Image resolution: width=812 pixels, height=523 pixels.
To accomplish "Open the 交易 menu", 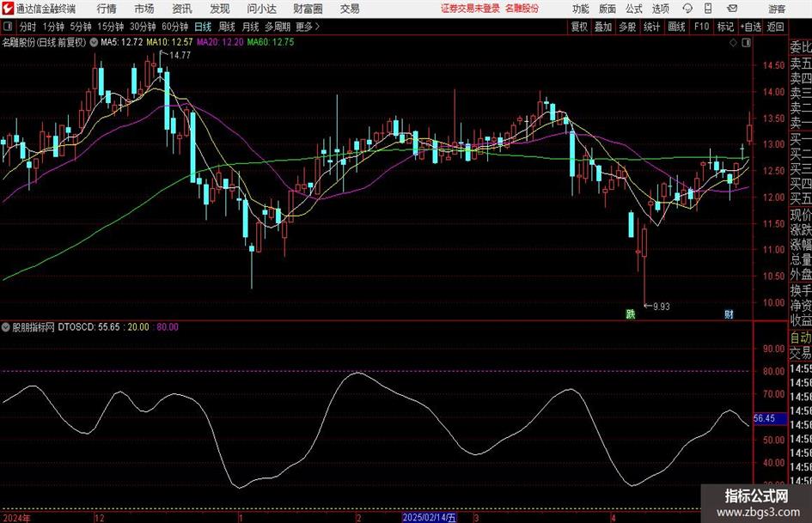I will (350, 9).
